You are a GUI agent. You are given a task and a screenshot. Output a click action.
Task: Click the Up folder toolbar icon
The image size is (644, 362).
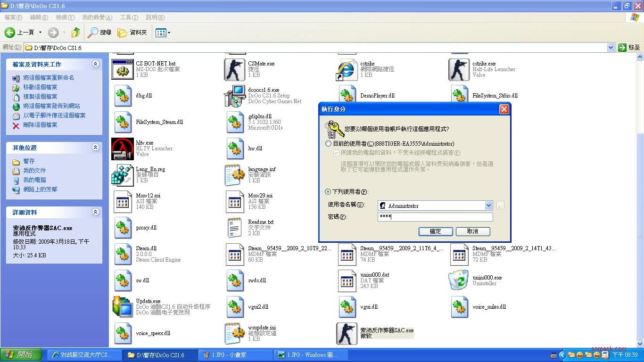click(x=75, y=33)
